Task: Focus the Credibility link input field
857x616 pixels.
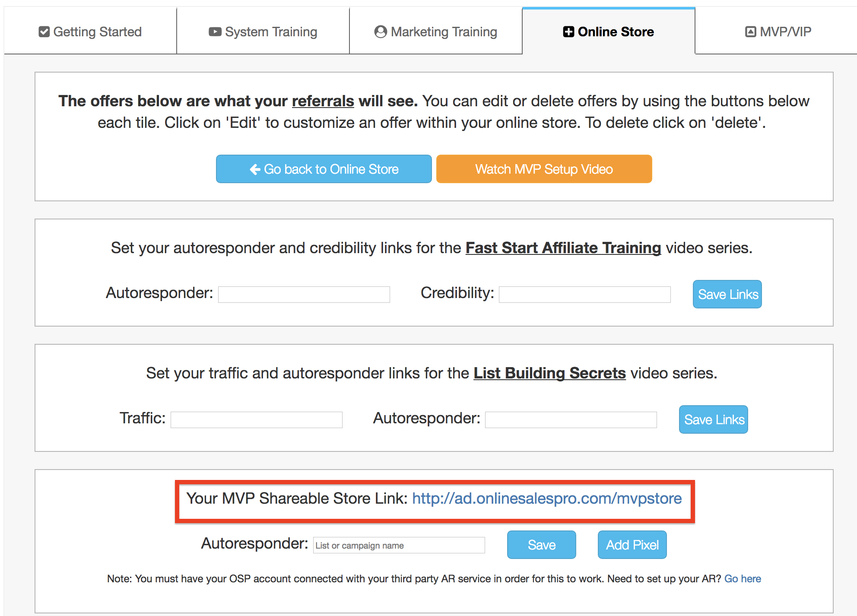Action: tap(585, 295)
